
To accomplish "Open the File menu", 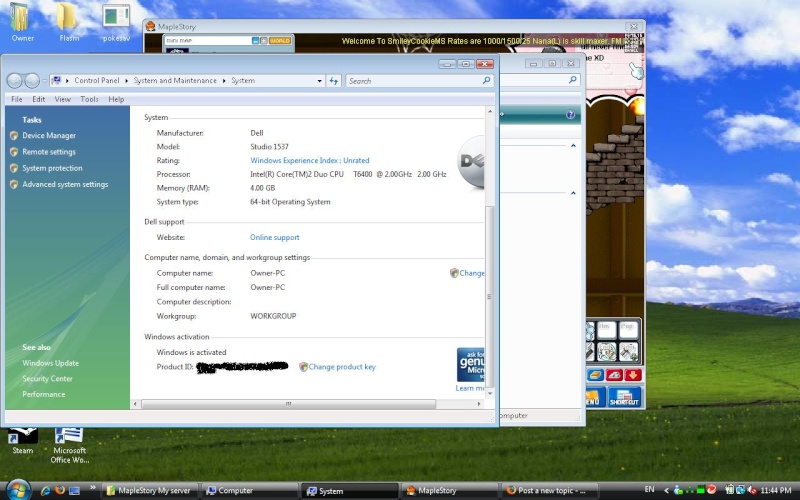I will tap(17, 99).
